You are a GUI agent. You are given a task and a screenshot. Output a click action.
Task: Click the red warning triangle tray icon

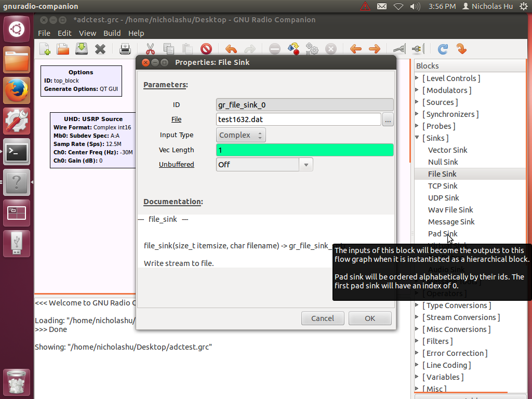click(365, 6)
